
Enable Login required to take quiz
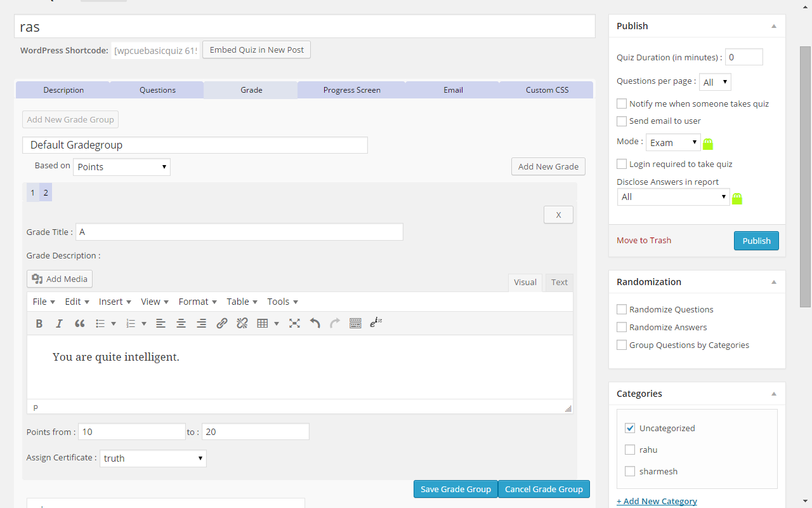(x=622, y=164)
